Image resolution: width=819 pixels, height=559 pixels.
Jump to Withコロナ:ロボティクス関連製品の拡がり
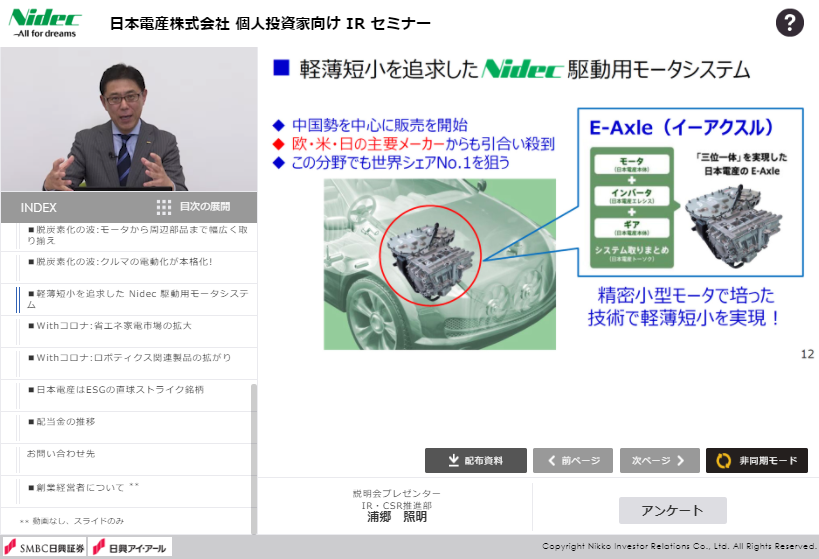pos(129,363)
